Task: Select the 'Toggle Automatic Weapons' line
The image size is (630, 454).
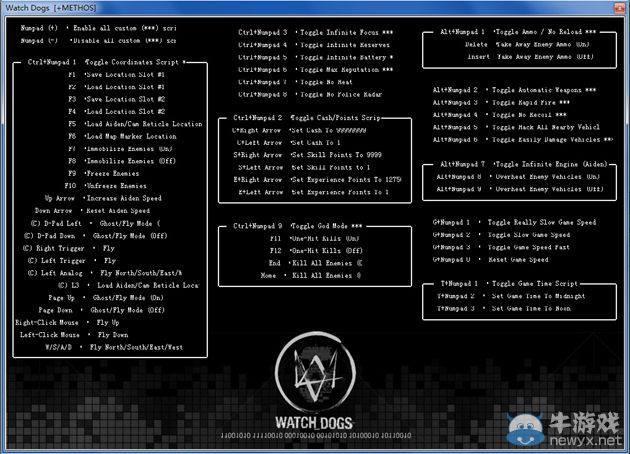Action: (514, 90)
